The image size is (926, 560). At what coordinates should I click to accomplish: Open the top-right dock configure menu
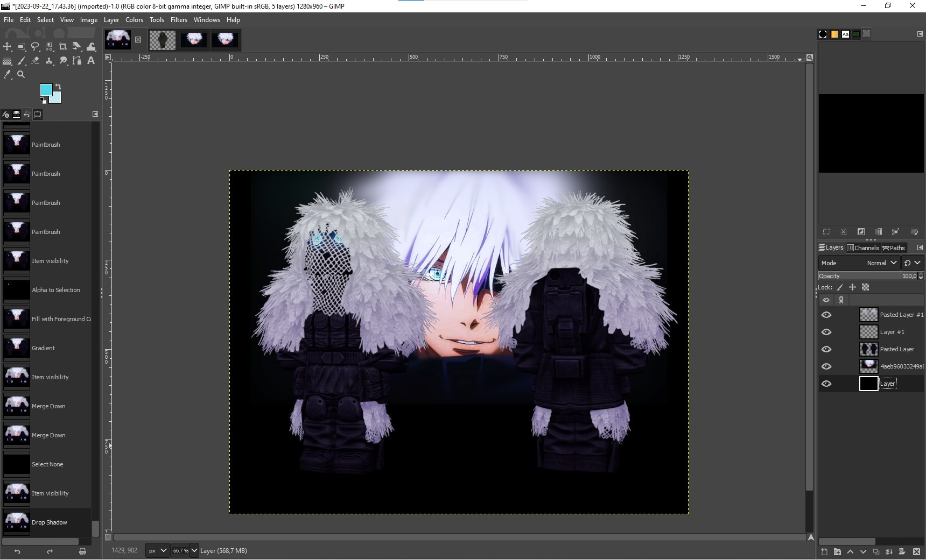[x=920, y=34]
